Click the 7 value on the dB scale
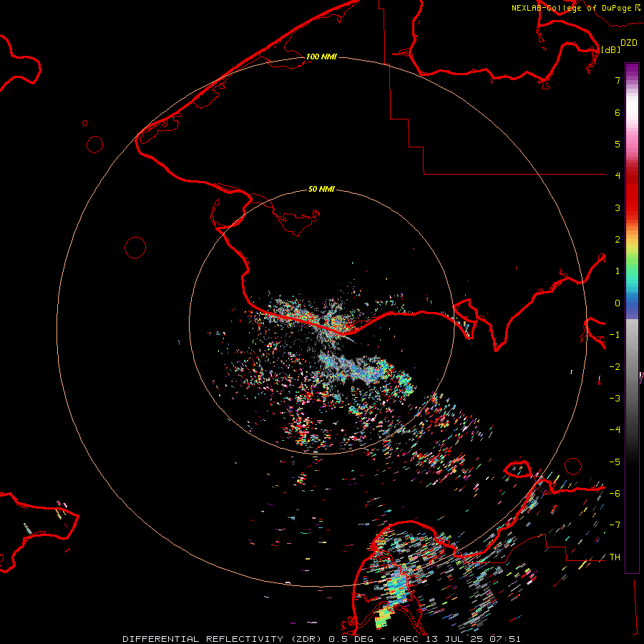 [x=618, y=80]
